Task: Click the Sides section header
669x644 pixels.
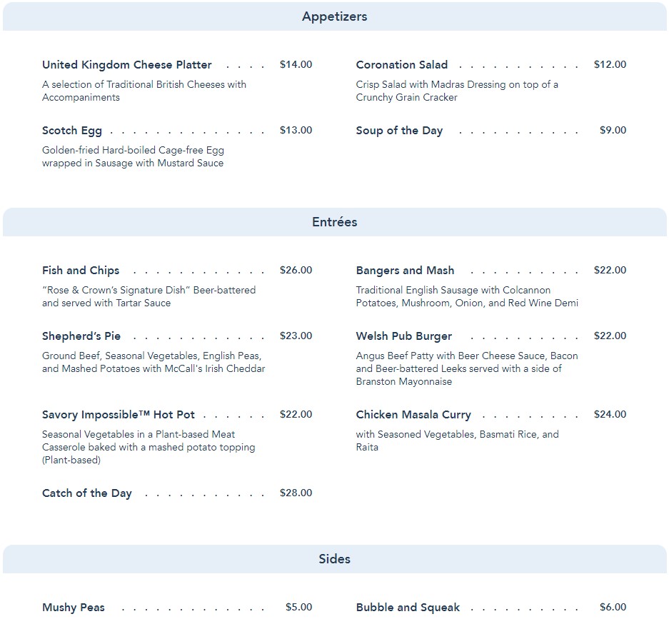Action: pos(334,559)
